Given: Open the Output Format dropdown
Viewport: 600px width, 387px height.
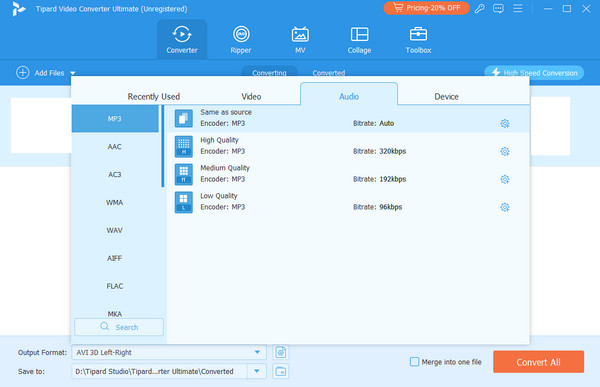Looking at the screenshot, I should click(169, 352).
